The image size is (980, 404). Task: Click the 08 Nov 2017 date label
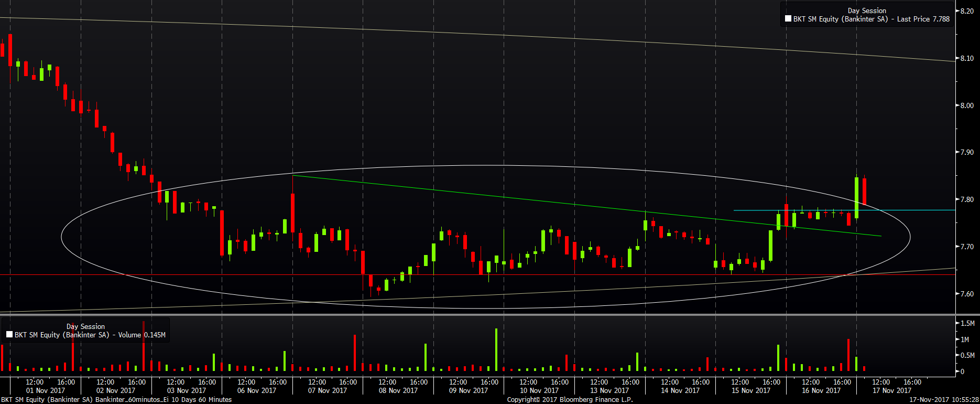coord(398,390)
